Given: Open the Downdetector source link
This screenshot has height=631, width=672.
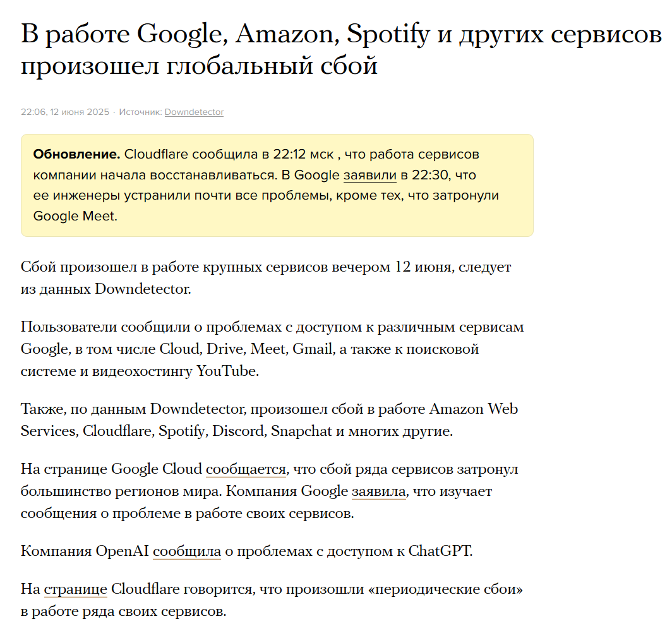Looking at the screenshot, I should (x=194, y=112).
